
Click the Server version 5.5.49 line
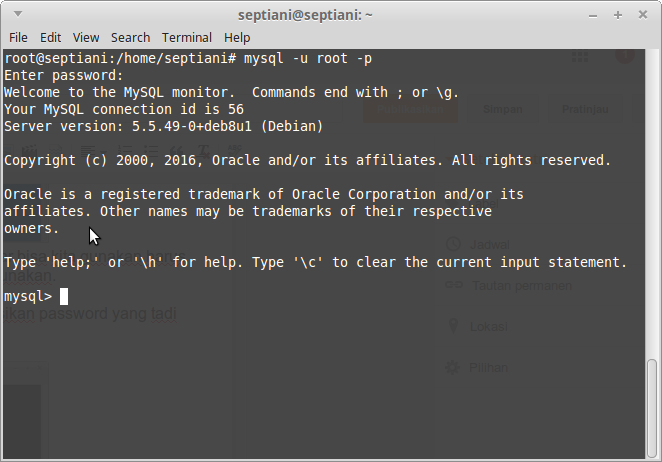[163, 126]
